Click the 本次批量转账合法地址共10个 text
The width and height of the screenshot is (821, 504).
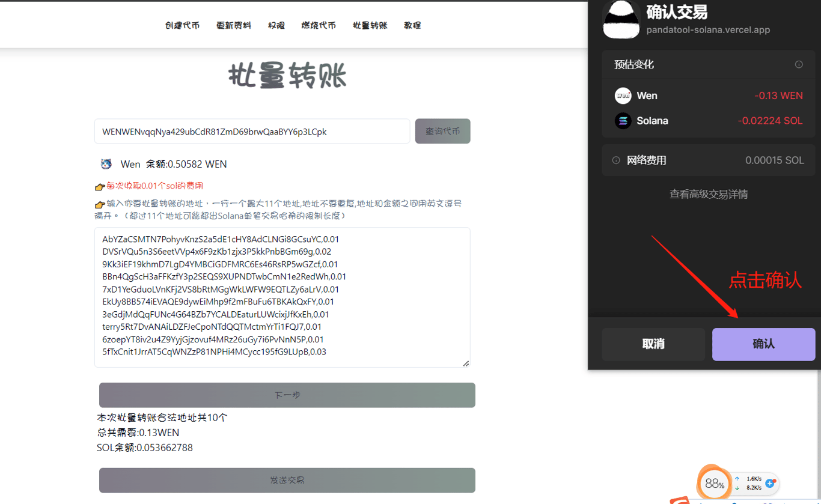tap(162, 417)
